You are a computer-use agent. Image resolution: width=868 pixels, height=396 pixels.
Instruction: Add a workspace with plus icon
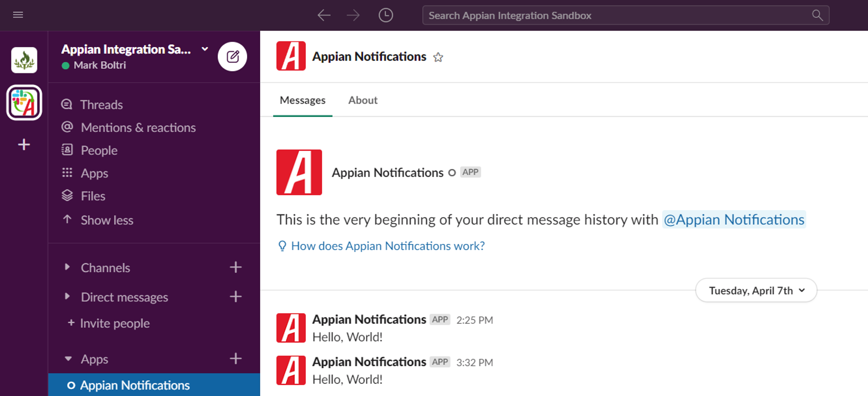coord(24,145)
